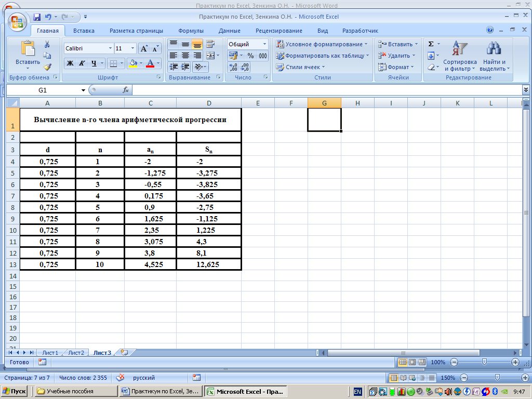Open Windows Пуск start button

pos(14,391)
